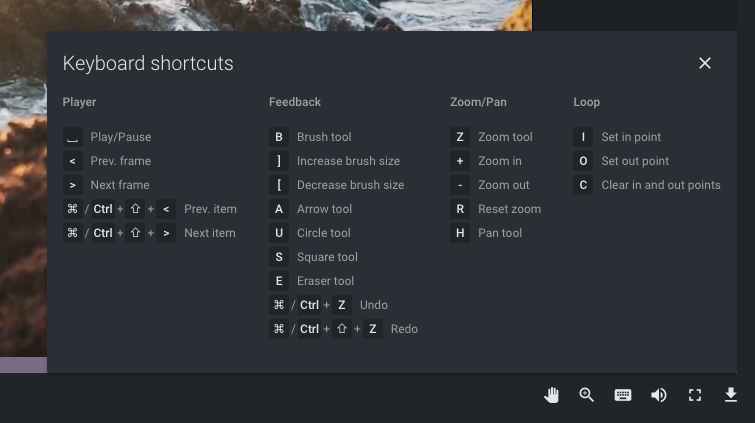Click the E key for Eraser tool

tap(279, 281)
